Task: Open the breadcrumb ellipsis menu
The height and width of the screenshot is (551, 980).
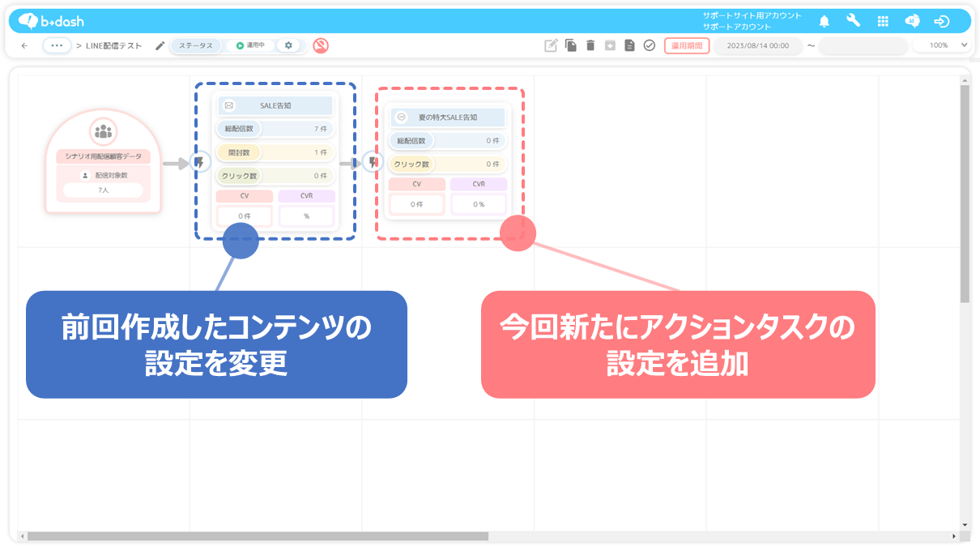Action: pyautogui.click(x=56, y=45)
